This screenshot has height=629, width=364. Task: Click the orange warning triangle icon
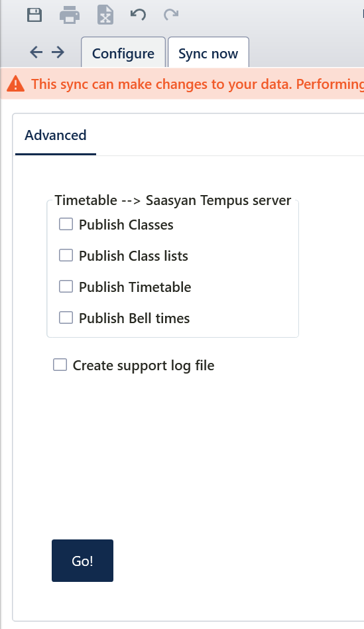16,84
